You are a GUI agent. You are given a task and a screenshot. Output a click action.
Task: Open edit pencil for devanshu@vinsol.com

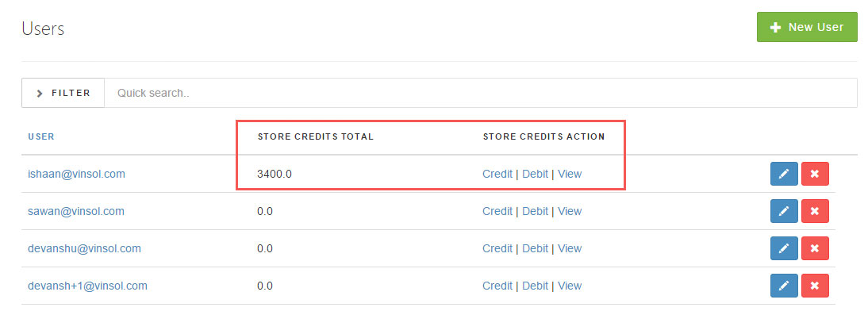click(x=784, y=248)
